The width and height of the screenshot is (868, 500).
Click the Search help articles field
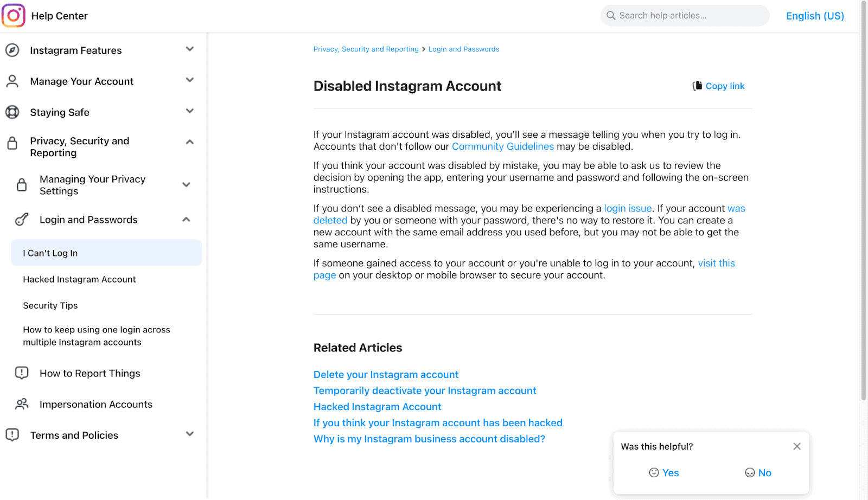[685, 16]
